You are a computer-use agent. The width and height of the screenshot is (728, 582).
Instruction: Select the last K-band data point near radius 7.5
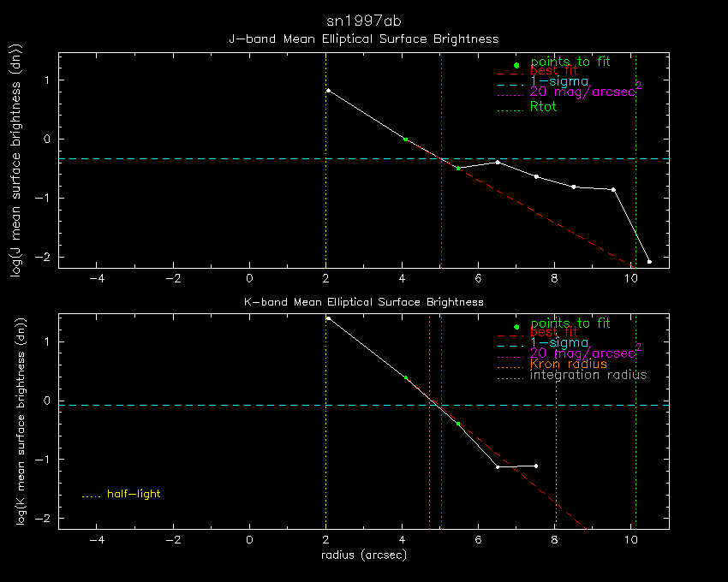tap(536, 466)
